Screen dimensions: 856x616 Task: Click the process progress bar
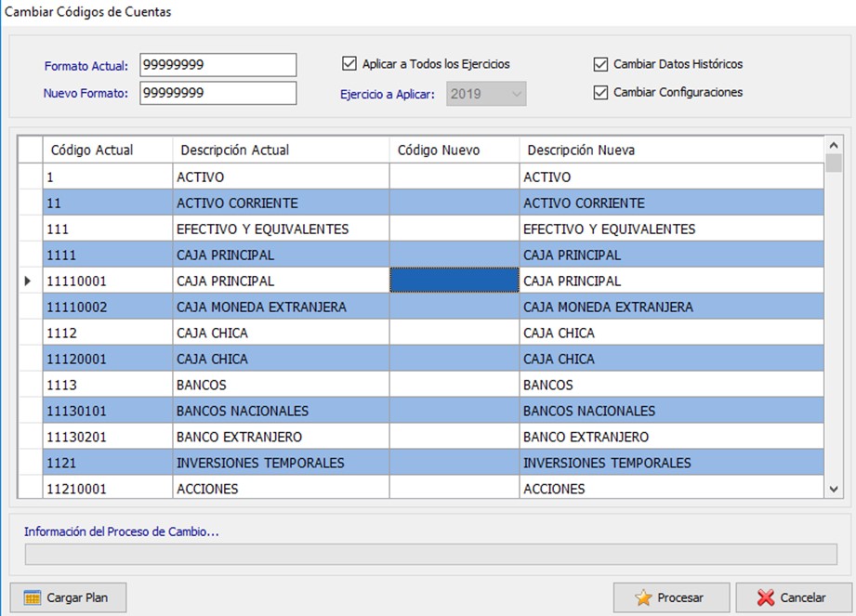(430, 555)
